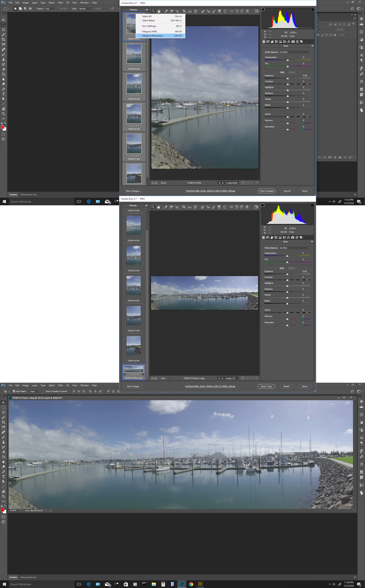This screenshot has width=365, height=588.
Task: Open Filter menu in Photoshop window with the panorama document
Action: [61, 385]
